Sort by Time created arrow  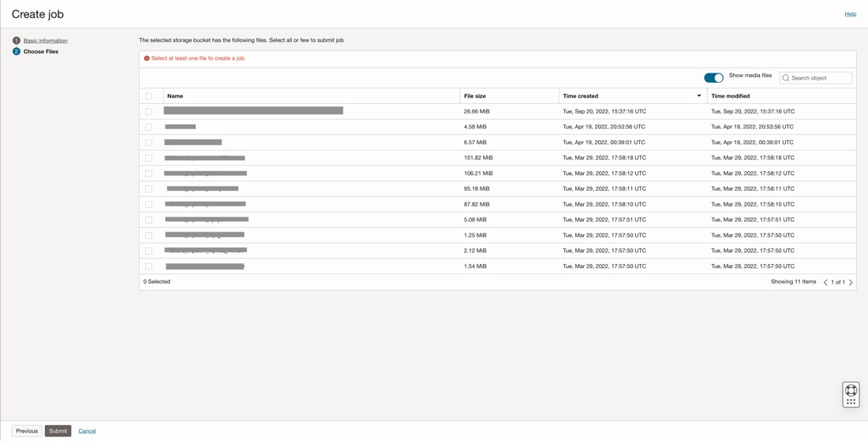tap(699, 96)
